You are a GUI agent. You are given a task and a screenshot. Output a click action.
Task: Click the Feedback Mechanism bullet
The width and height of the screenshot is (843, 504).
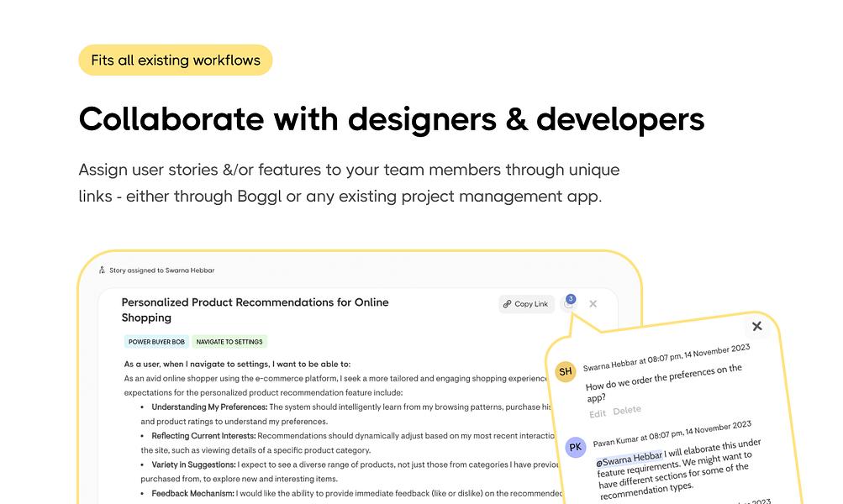tap(192, 493)
